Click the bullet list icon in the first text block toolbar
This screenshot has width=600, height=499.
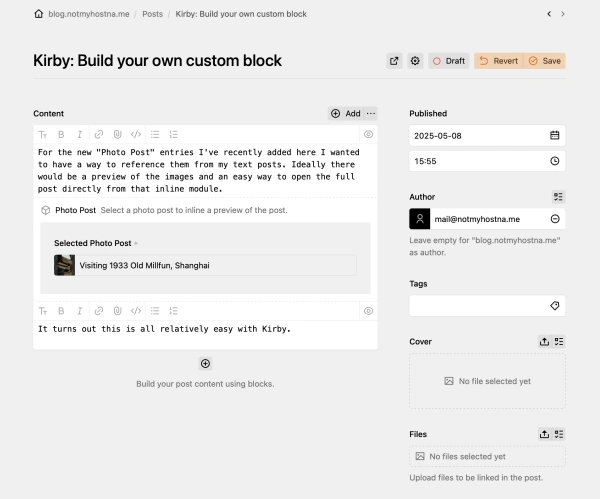[155, 133]
